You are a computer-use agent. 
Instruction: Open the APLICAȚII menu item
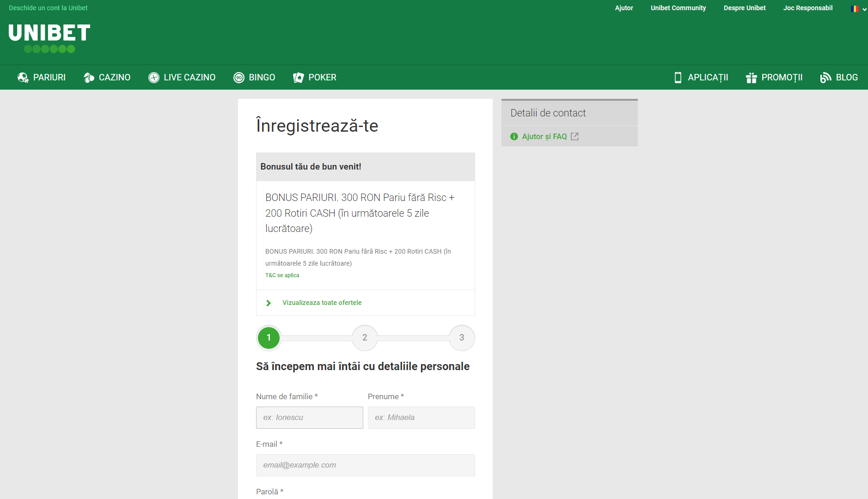tap(701, 78)
